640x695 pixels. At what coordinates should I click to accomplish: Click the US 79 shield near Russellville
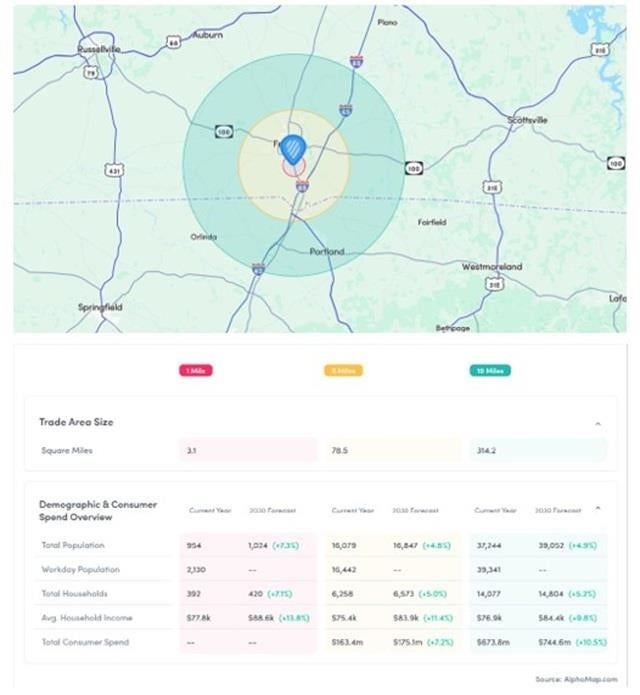pos(91,72)
